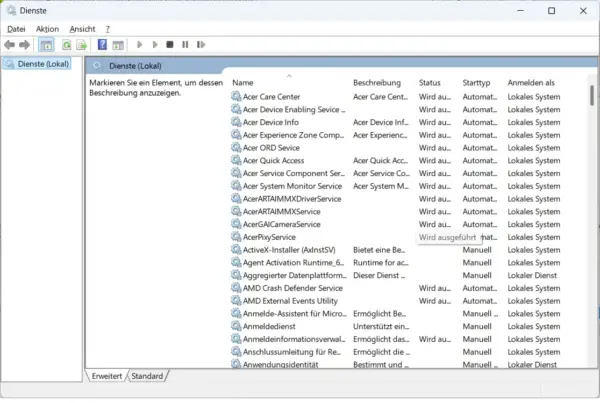This screenshot has width=600, height=403.
Task: Click gear icon of AMD External Events Utility
Action: coord(236,300)
